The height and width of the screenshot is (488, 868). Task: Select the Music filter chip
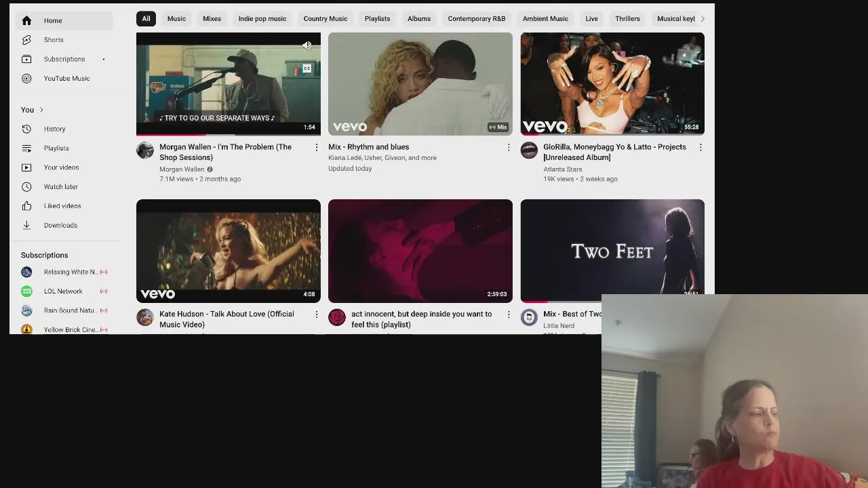(176, 19)
